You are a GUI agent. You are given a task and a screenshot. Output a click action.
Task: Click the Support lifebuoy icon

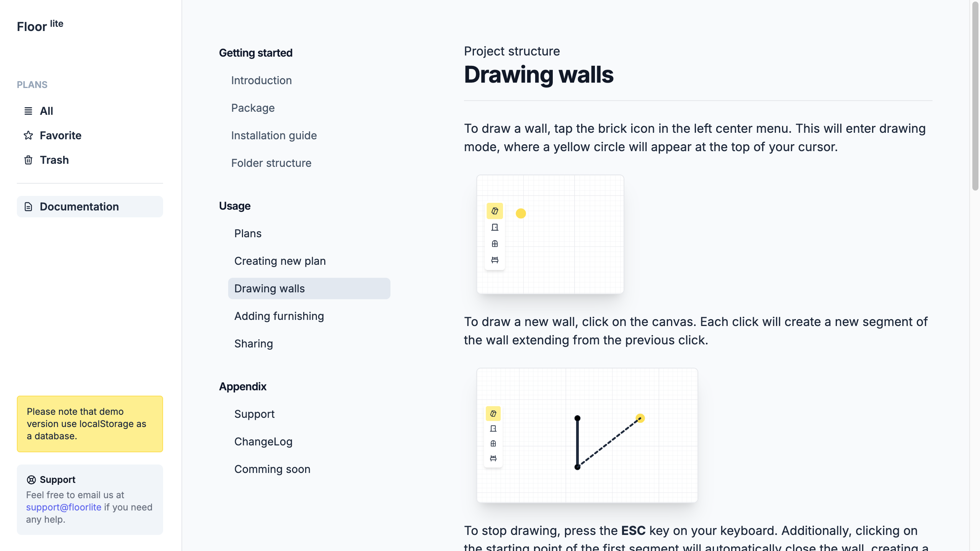[x=31, y=480]
